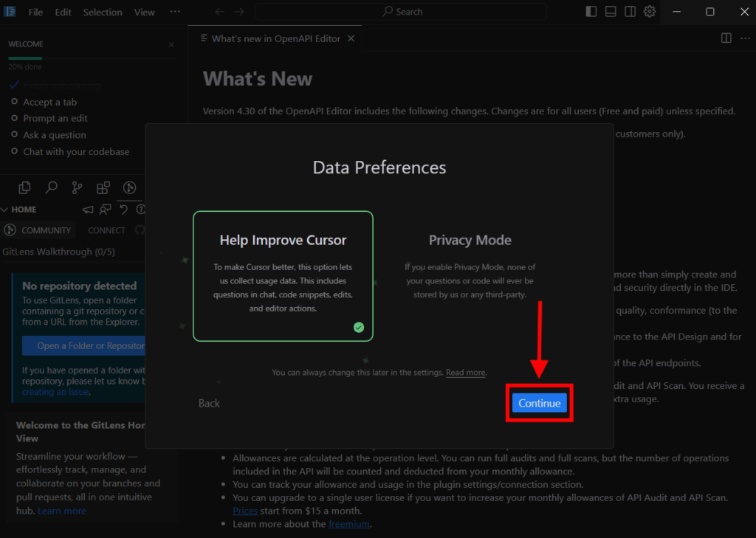Split the editor with the split icon
The image size is (756, 538).
click(x=726, y=38)
